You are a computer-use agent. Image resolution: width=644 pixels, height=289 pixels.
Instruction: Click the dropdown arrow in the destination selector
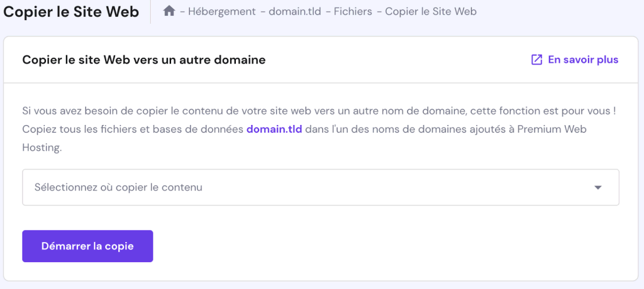pyautogui.click(x=598, y=187)
